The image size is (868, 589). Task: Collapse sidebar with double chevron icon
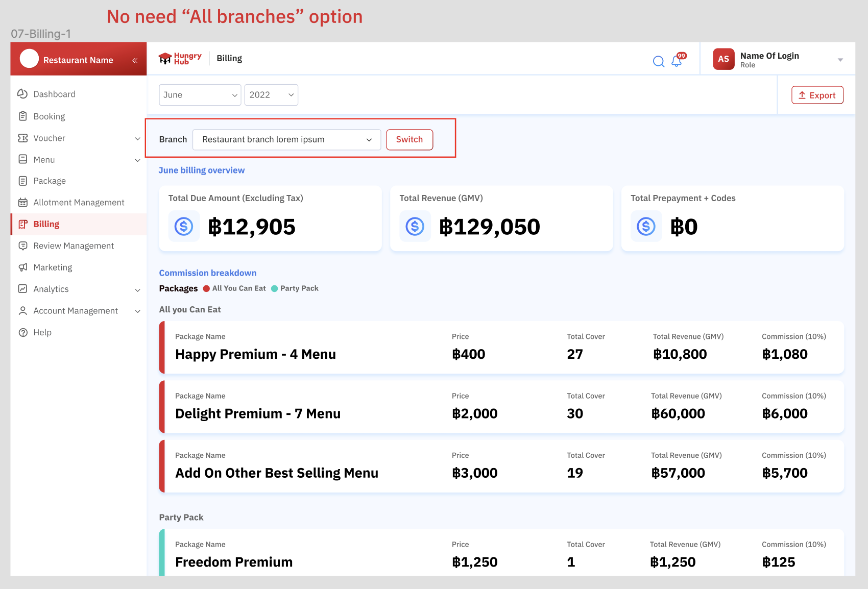tap(135, 60)
